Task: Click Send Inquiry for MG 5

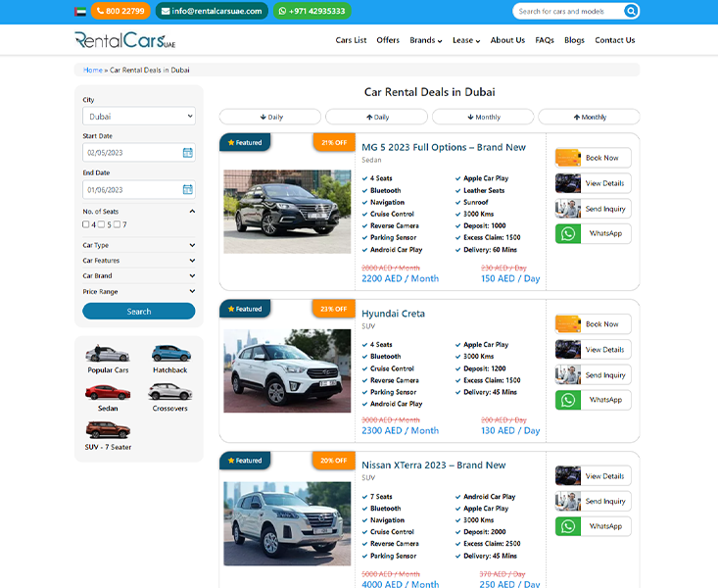Action: click(593, 209)
